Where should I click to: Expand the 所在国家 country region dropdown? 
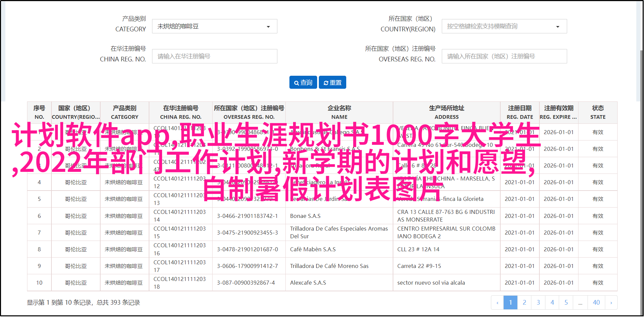(x=504, y=26)
